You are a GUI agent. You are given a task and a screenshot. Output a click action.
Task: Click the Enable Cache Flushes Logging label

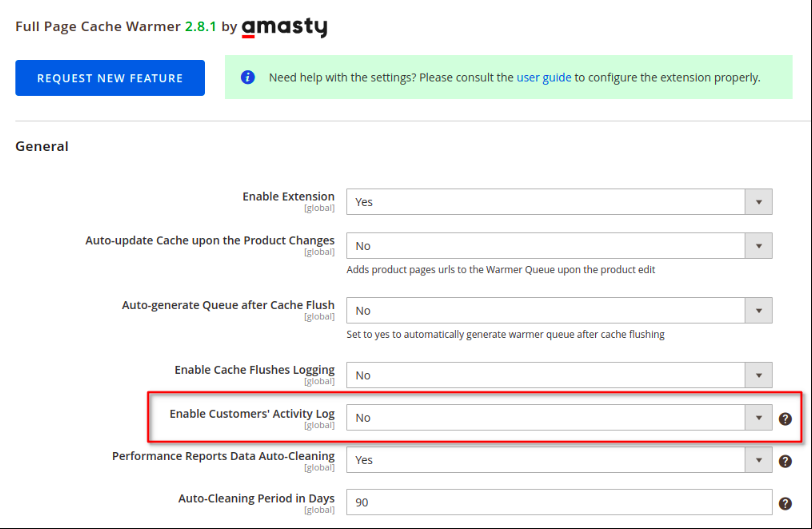pos(254,370)
